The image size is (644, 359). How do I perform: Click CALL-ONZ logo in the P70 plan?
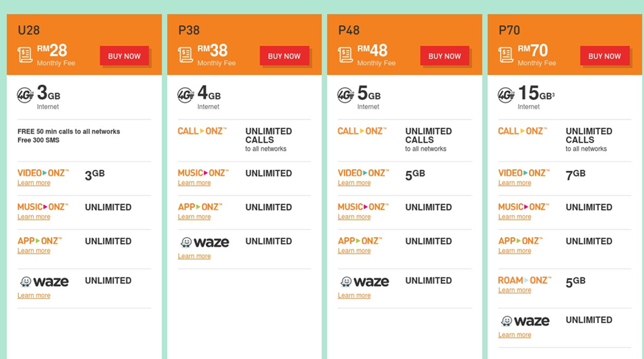(x=522, y=131)
